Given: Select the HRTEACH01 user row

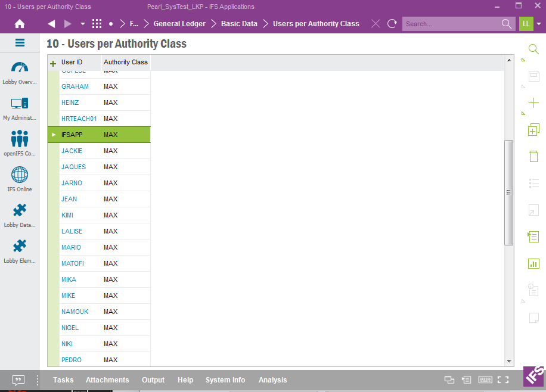Looking at the screenshot, I should coord(99,119).
